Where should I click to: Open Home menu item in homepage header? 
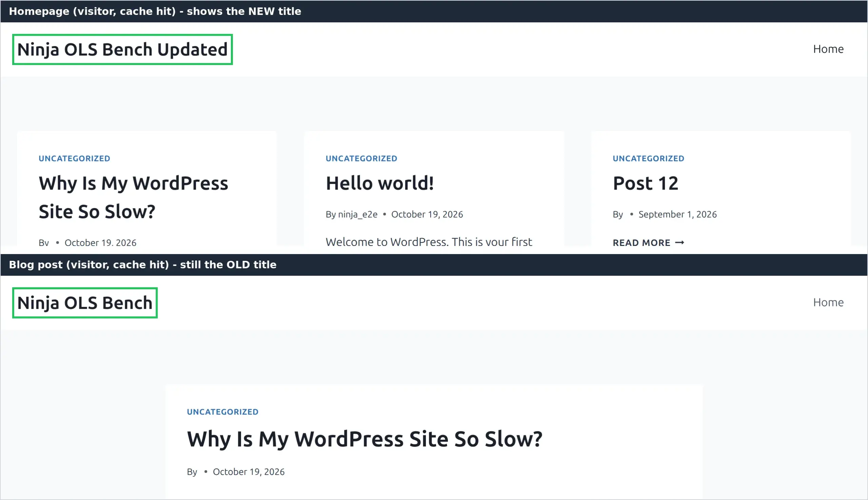(828, 49)
